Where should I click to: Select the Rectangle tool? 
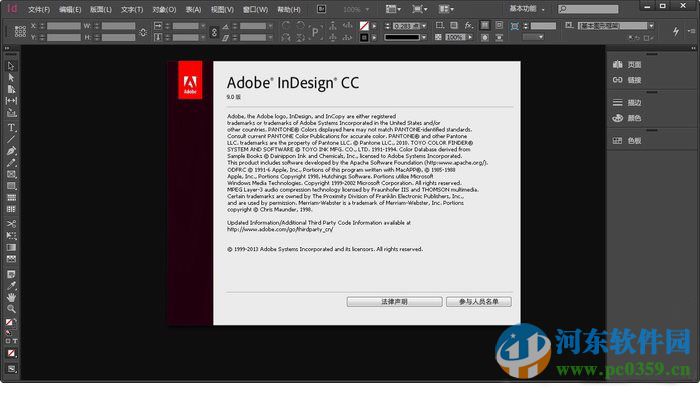point(11,186)
